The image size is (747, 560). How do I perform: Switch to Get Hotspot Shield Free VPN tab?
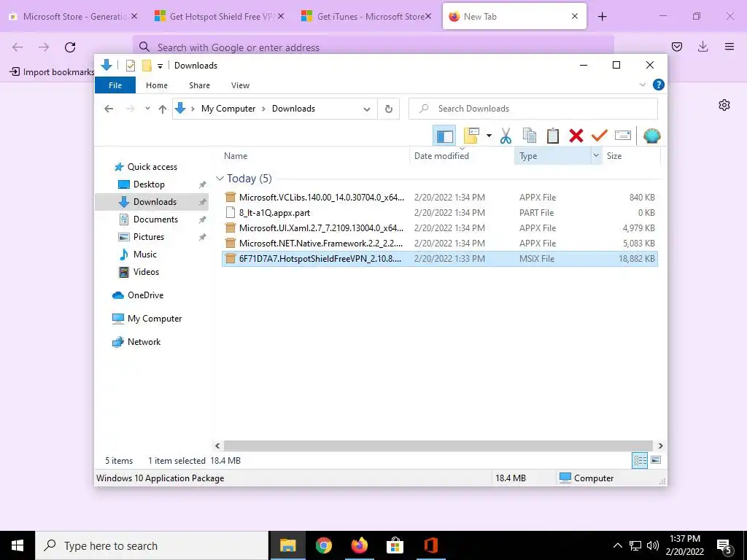(x=219, y=16)
